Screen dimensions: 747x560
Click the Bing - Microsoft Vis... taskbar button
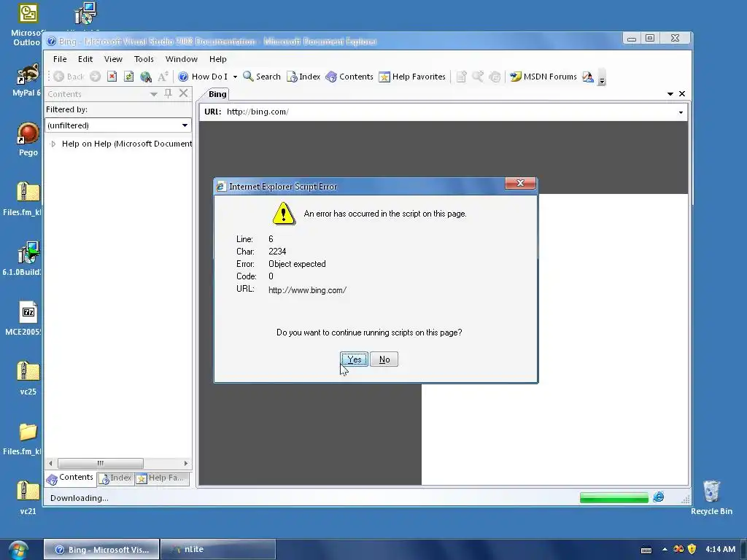click(x=101, y=550)
